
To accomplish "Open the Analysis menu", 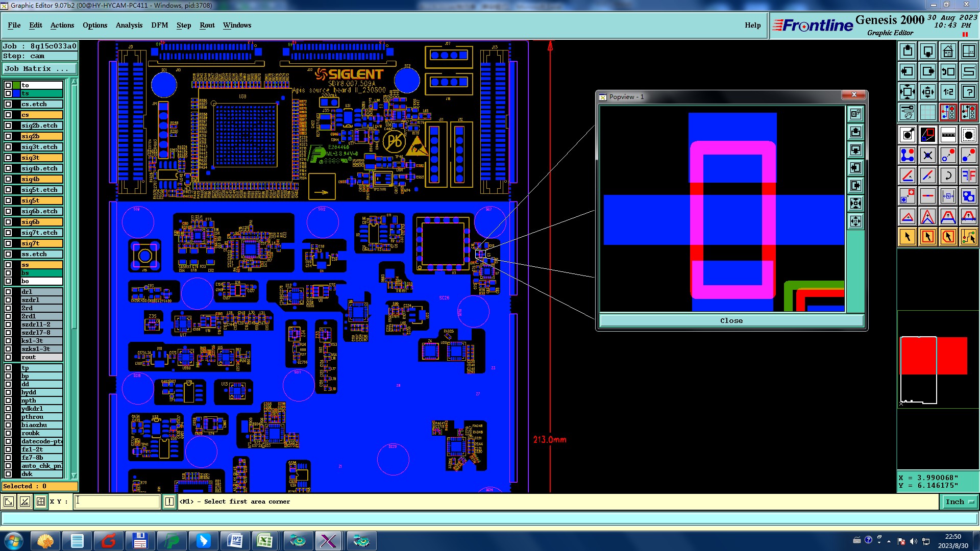I will click(x=129, y=25).
